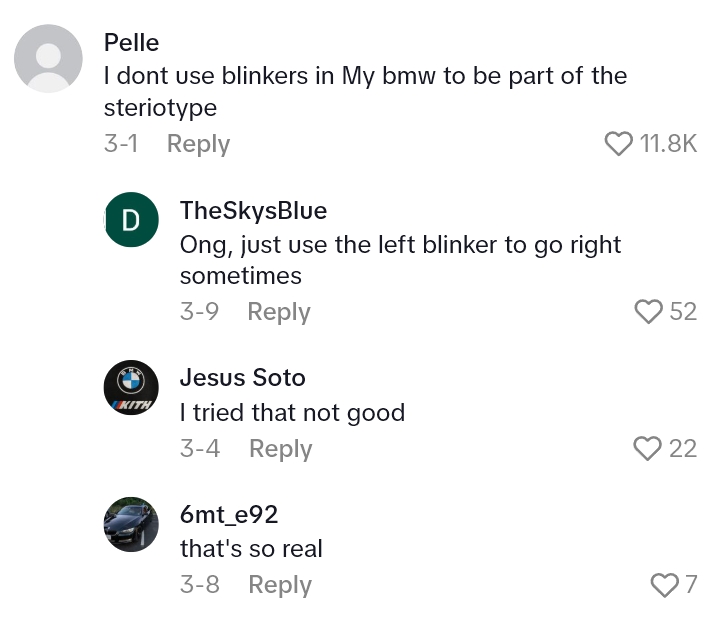This screenshot has height=622, width=708.
Task: Like 6mt_e92's reply with the heart
Action: 664,585
